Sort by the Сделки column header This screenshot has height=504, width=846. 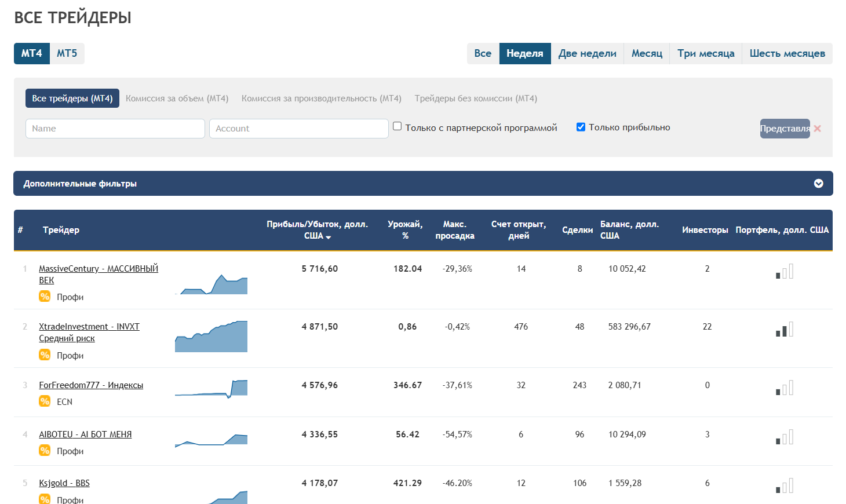[577, 230]
